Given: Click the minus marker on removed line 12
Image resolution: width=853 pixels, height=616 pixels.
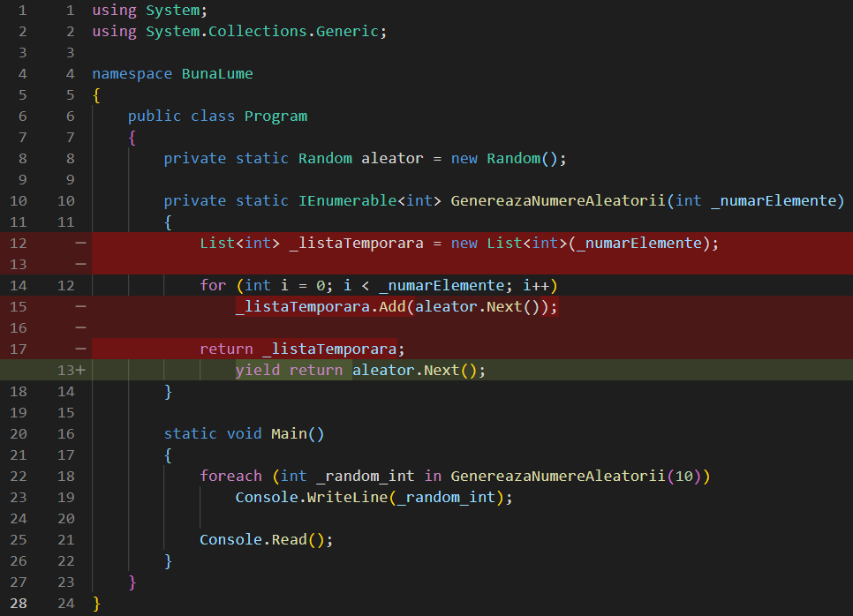Looking at the screenshot, I should [x=80, y=243].
